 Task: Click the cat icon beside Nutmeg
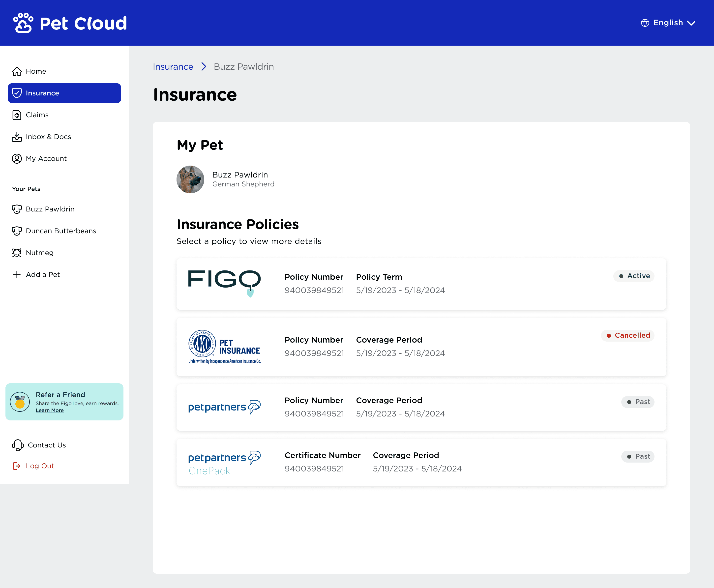tap(17, 253)
